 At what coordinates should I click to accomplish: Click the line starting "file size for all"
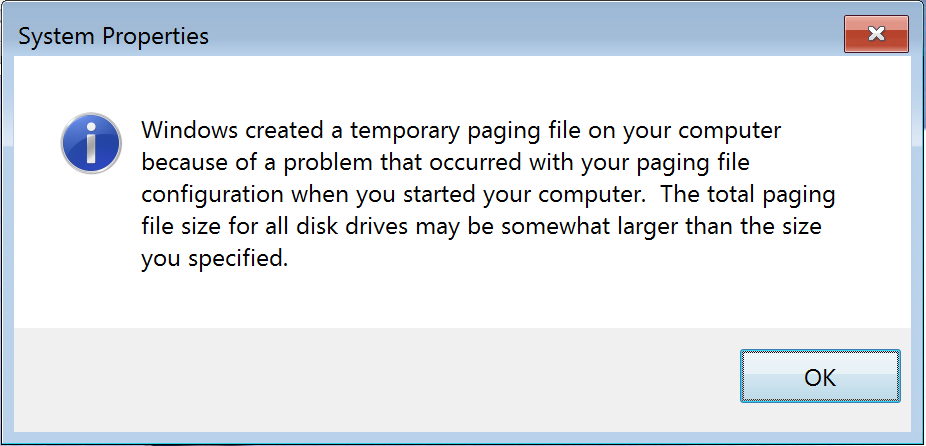tap(481, 227)
